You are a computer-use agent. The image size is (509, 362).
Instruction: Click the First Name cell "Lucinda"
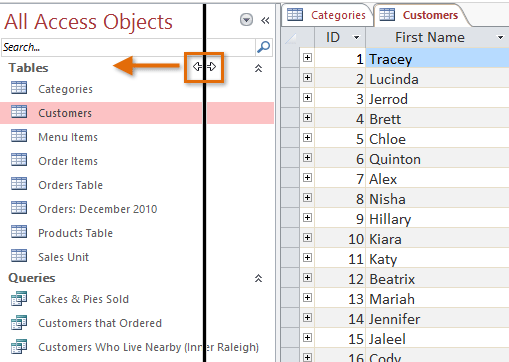tap(438, 79)
